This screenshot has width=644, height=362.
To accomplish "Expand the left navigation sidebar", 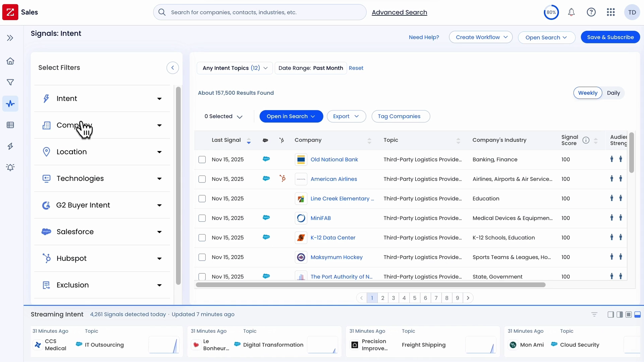I will pyautogui.click(x=10, y=38).
